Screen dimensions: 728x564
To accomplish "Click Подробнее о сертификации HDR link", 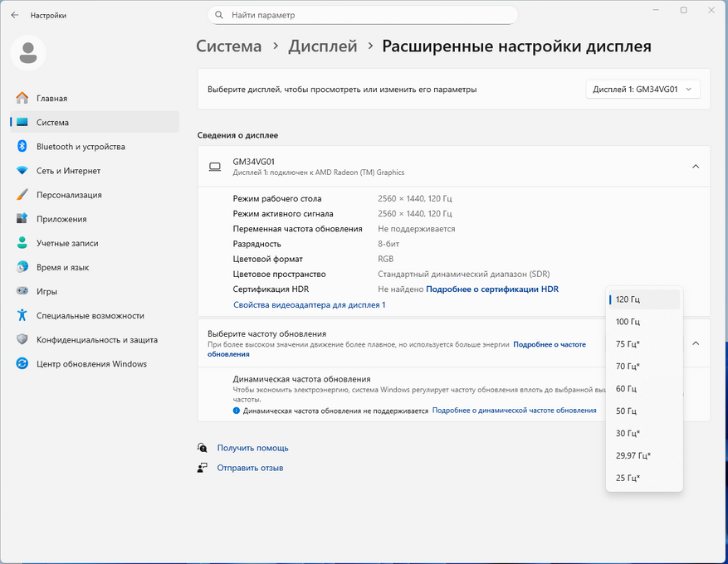I will 491,289.
